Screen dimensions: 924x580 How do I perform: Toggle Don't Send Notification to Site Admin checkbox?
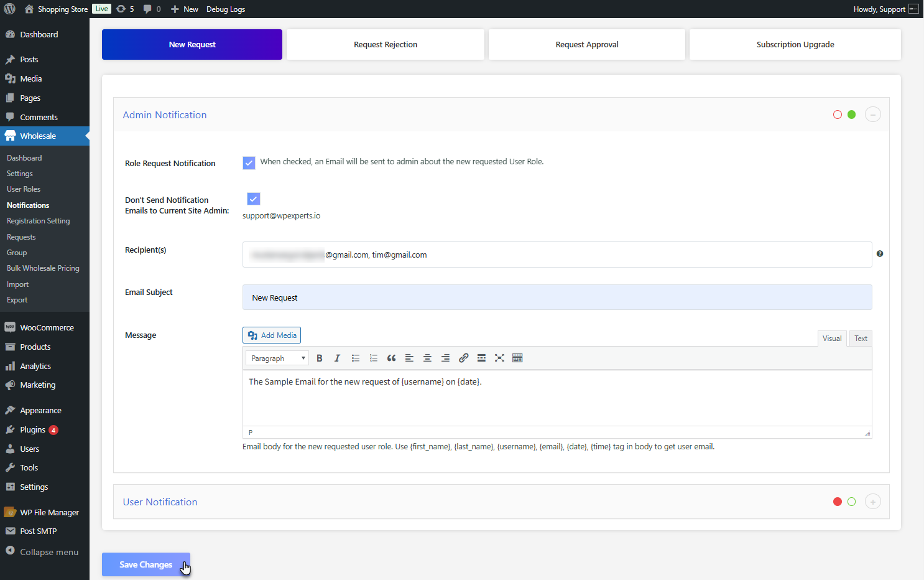tap(254, 199)
